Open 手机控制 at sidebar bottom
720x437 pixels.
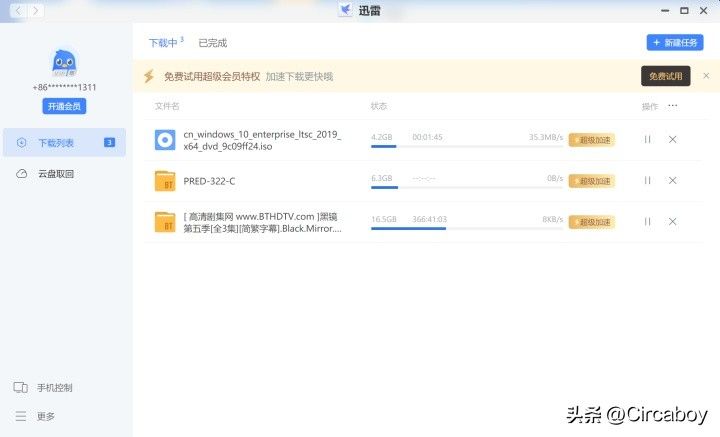tap(54, 388)
